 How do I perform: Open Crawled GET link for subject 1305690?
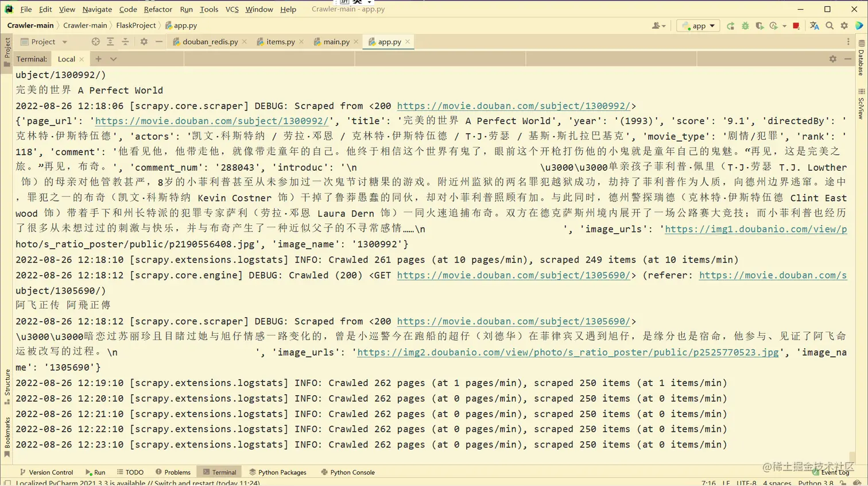coord(514,275)
